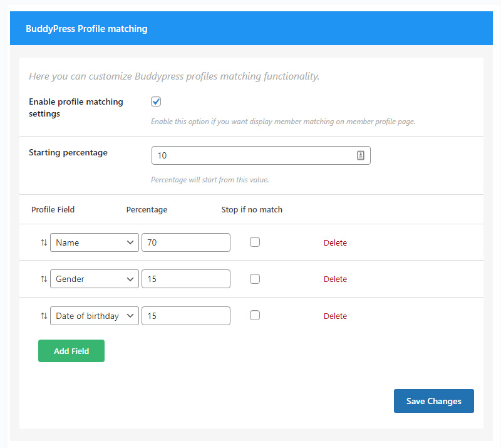The height and width of the screenshot is (448, 501).
Task: Delete the Name field row
Action: [335, 242]
